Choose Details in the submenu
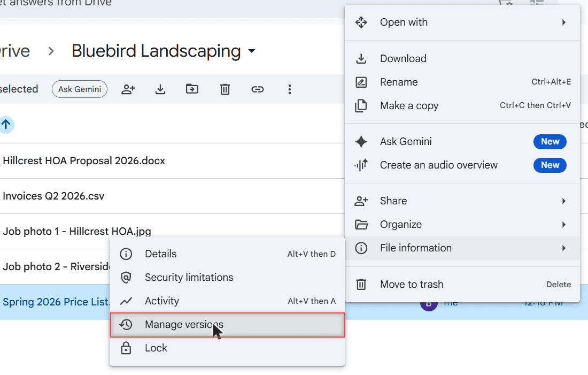The height and width of the screenshot is (375, 588). pyautogui.click(x=227, y=254)
